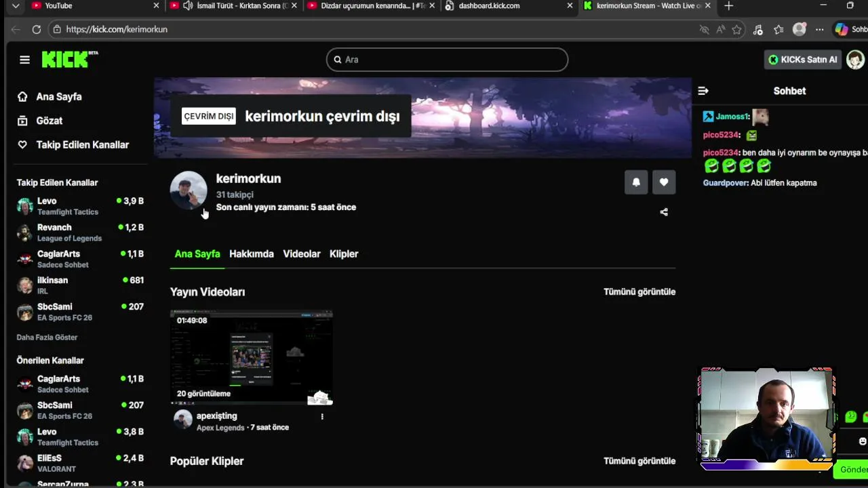Open the browser tab list dropdown arrow
The height and width of the screenshot is (488, 868).
(16, 5)
